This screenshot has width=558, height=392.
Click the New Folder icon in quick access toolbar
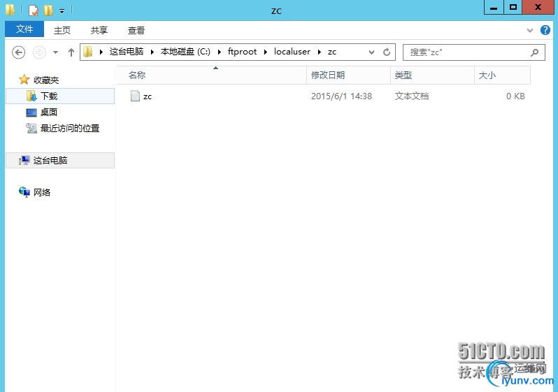(48, 10)
